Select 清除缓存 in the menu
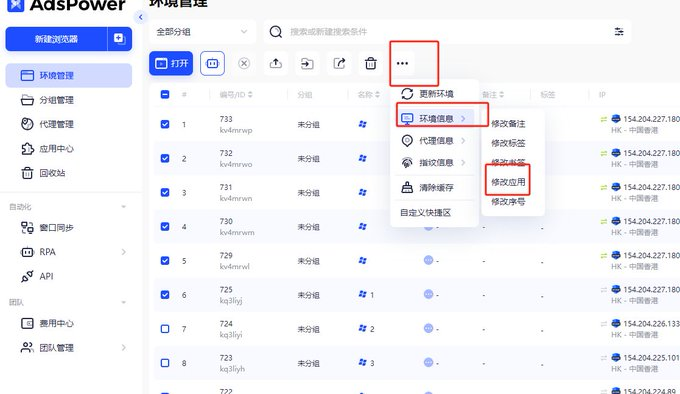 [435, 188]
